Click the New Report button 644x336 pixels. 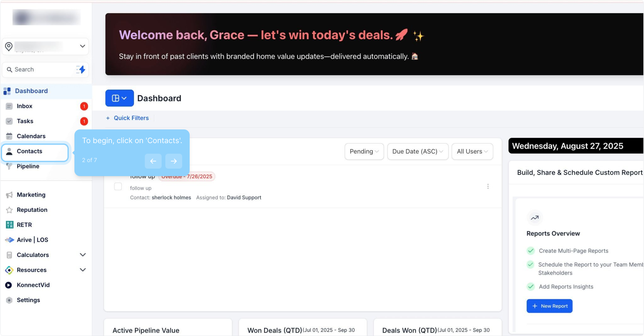point(549,306)
